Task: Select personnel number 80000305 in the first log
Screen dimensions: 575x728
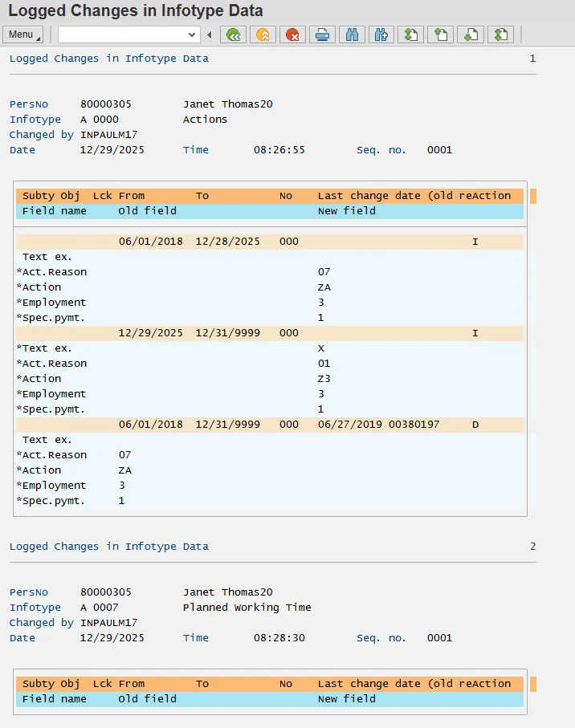Action: [x=106, y=104]
